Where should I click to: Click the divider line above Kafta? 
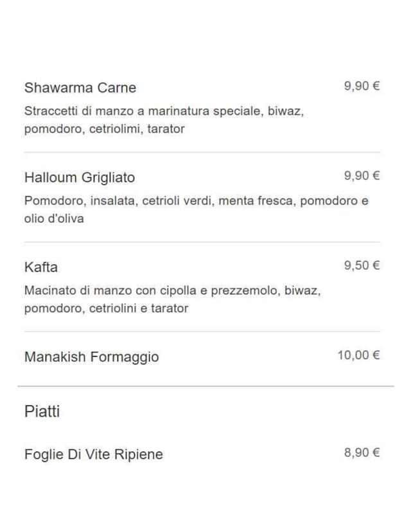click(202, 242)
